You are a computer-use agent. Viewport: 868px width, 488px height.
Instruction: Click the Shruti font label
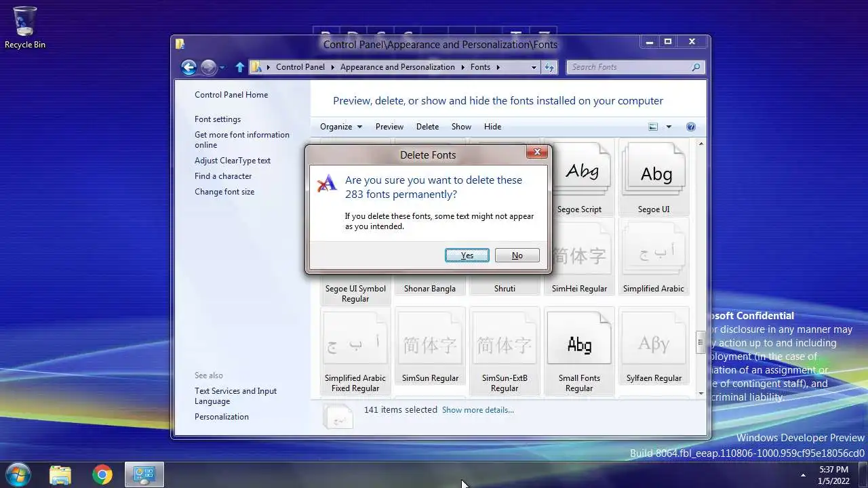pos(505,289)
